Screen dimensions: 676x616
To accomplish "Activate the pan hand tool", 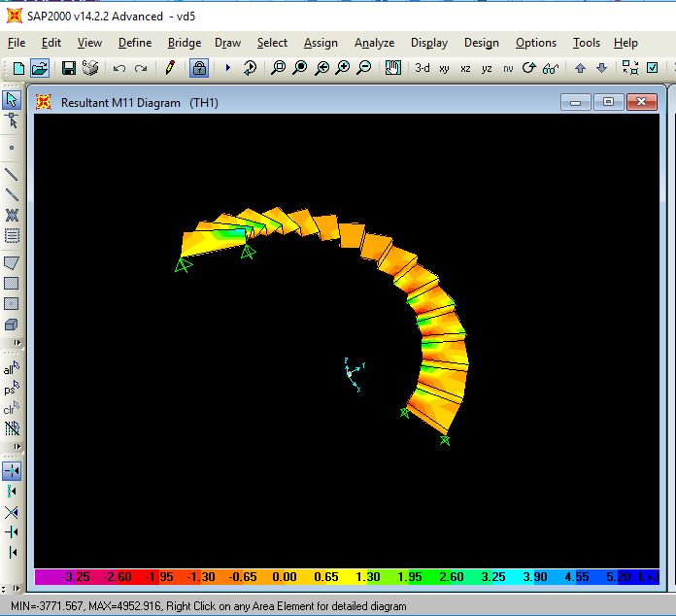I will point(392,68).
